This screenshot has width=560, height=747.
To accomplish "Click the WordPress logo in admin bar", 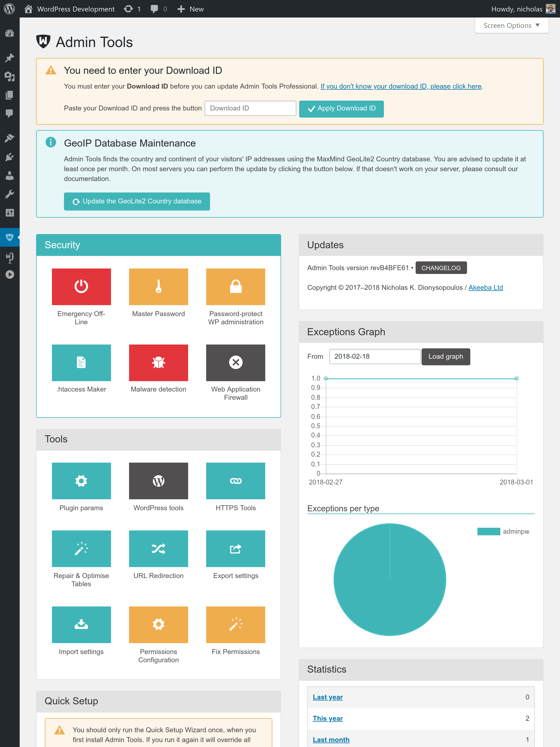I will pos(10,9).
